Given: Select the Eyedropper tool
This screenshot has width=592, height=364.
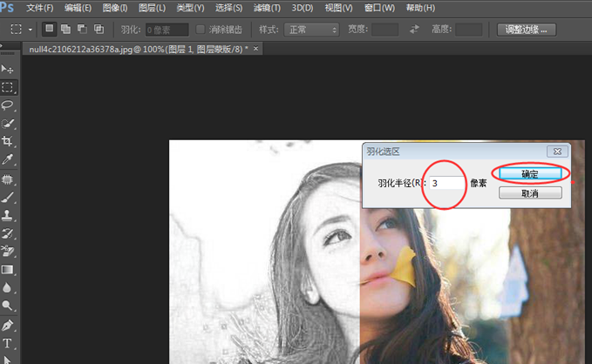Looking at the screenshot, I should (x=8, y=160).
